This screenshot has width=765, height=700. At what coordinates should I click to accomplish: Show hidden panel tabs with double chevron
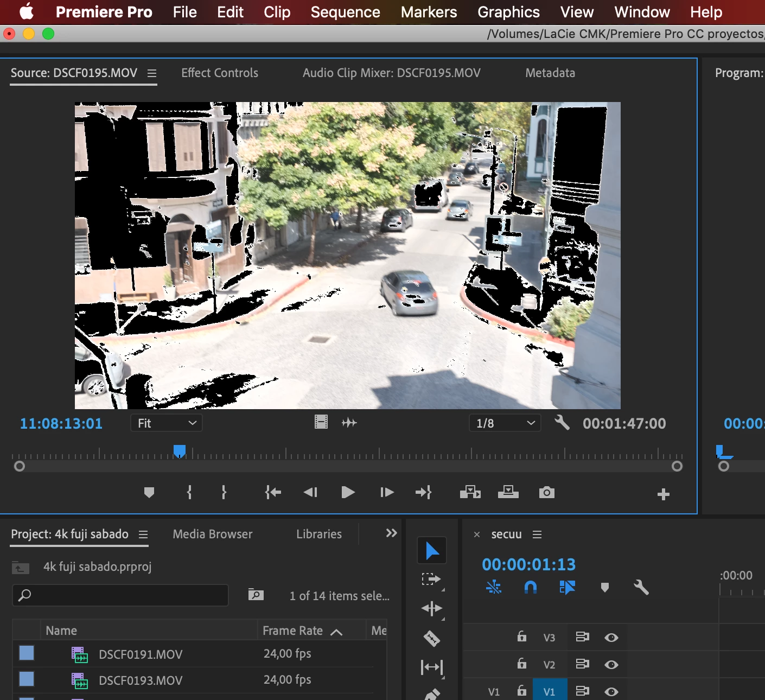point(391,533)
